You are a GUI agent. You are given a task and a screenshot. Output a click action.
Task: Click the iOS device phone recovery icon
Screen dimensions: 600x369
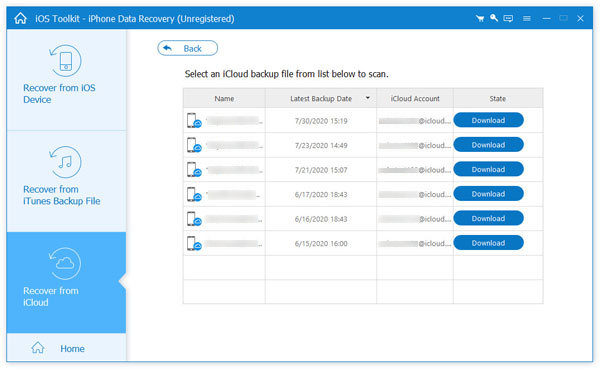pos(65,60)
